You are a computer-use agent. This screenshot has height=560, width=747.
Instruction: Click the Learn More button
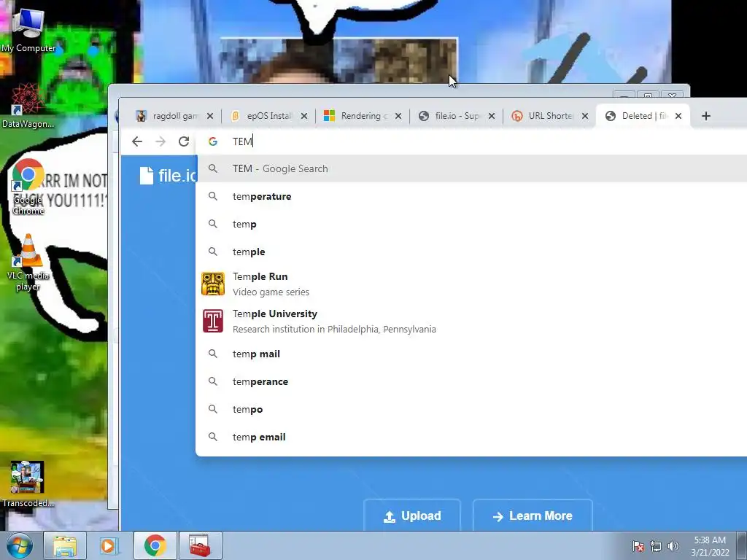pos(533,516)
